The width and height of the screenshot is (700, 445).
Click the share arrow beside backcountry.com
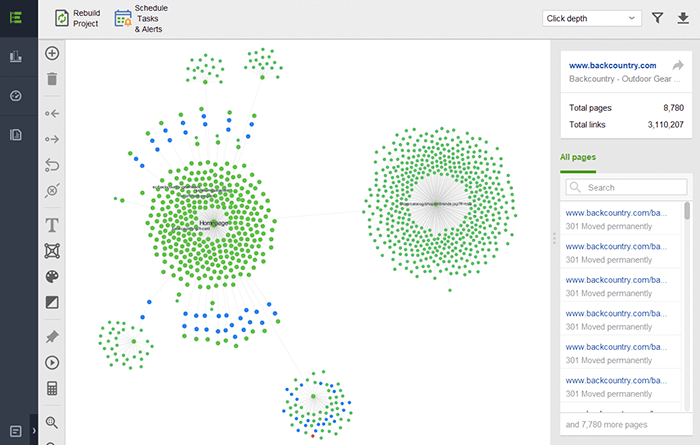pos(678,66)
